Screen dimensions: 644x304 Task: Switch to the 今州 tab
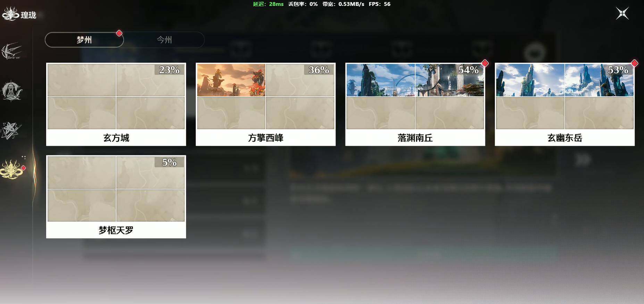point(164,40)
